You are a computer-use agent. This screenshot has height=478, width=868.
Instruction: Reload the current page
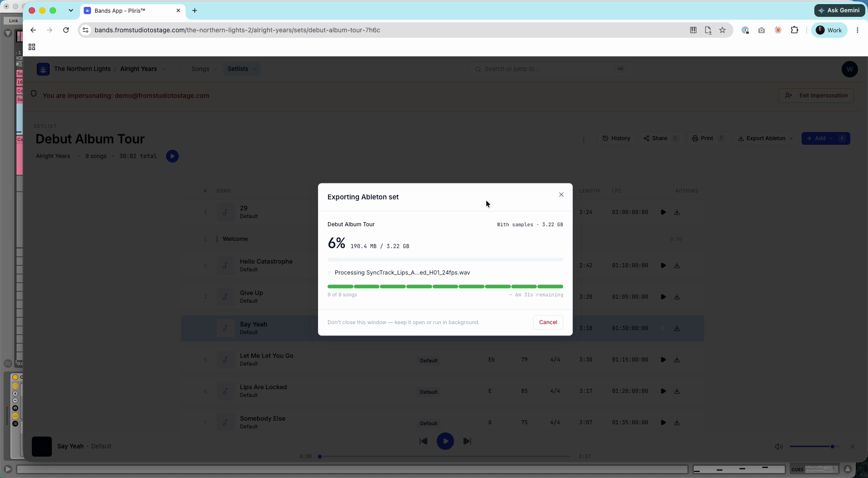(x=66, y=30)
